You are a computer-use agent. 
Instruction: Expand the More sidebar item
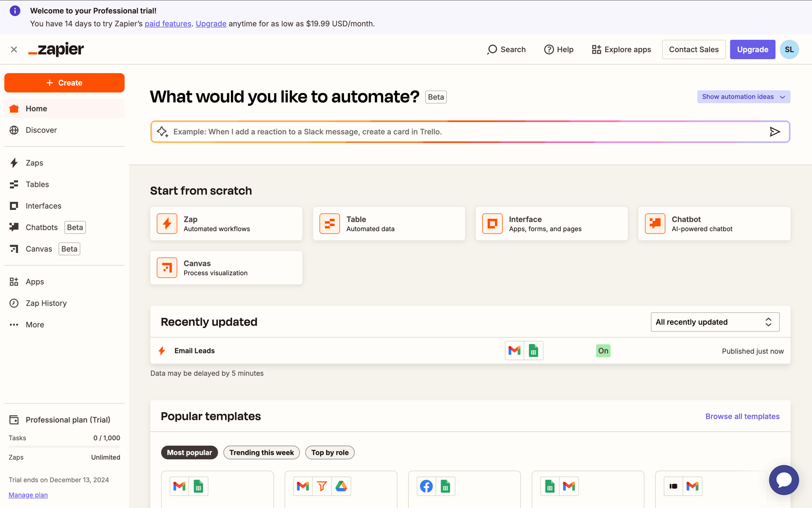[64, 325]
